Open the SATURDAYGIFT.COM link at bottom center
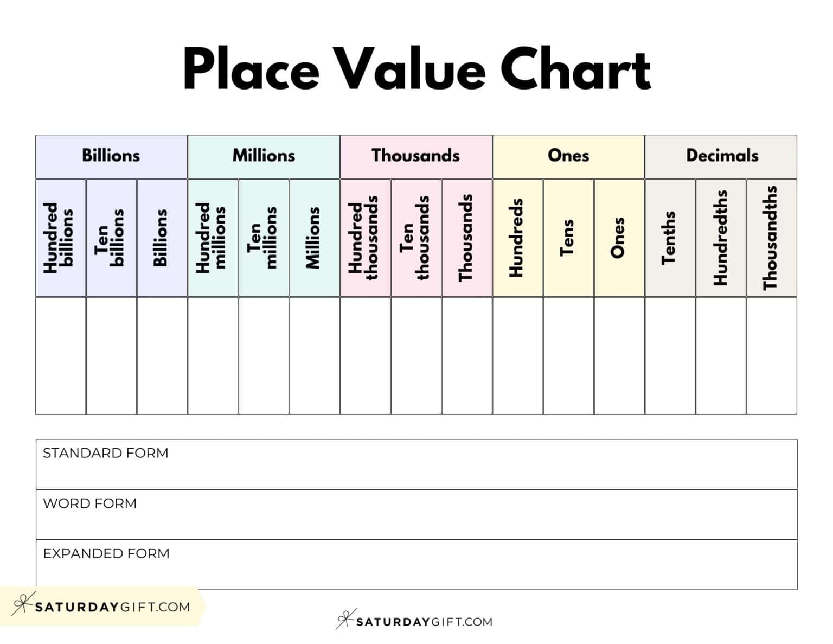This screenshot has width=833, height=644. 424,622
